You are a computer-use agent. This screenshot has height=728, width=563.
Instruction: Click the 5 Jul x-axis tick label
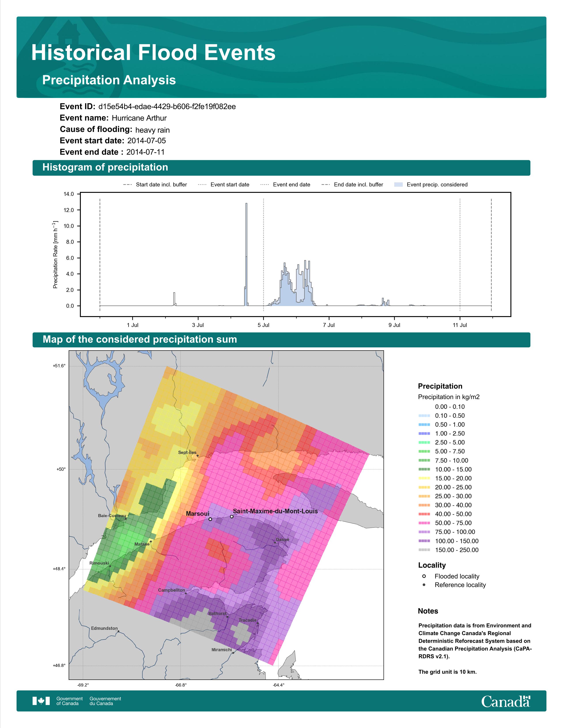263,325
